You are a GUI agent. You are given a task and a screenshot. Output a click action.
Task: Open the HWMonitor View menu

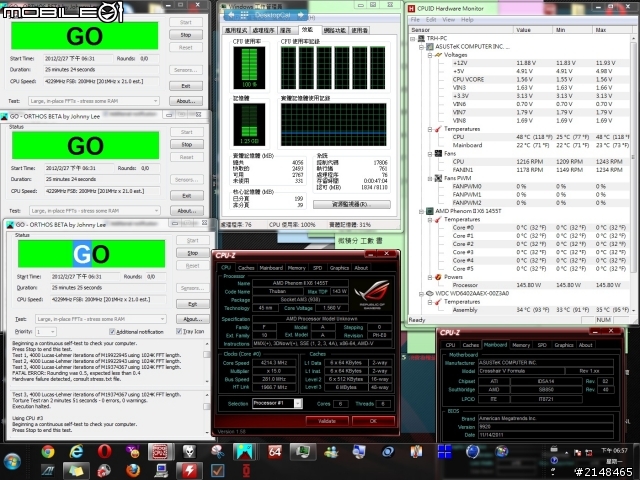[x=448, y=20]
